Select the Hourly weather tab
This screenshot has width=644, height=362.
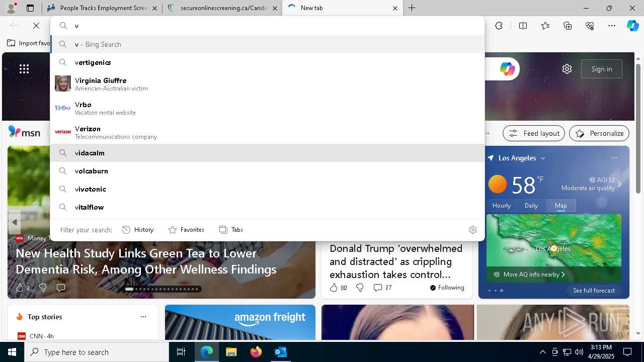(x=502, y=206)
